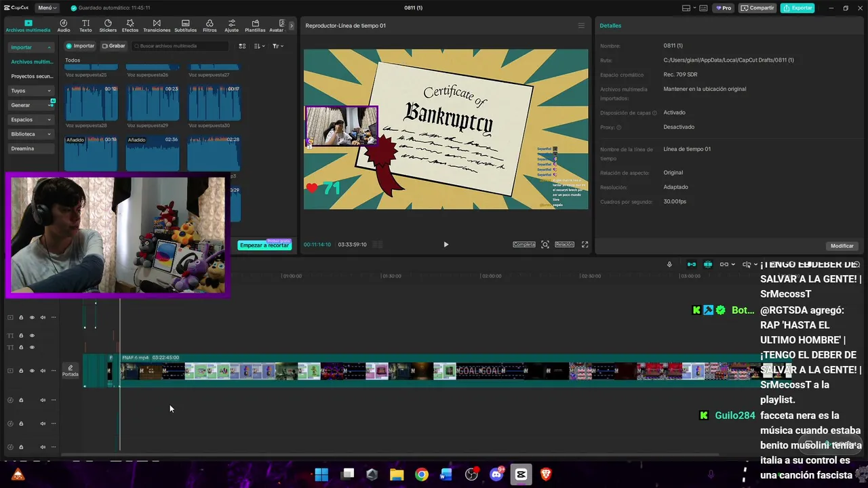The width and height of the screenshot is (868, 488).
Task: Lock the second text track
Action: tap(21, 347)
